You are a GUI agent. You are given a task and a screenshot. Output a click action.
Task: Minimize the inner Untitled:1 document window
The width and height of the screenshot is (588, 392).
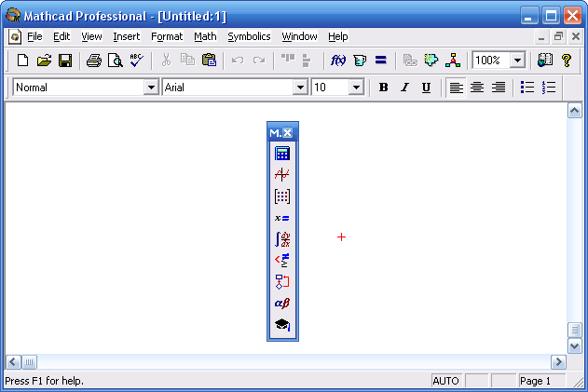(x=541, y=36)
